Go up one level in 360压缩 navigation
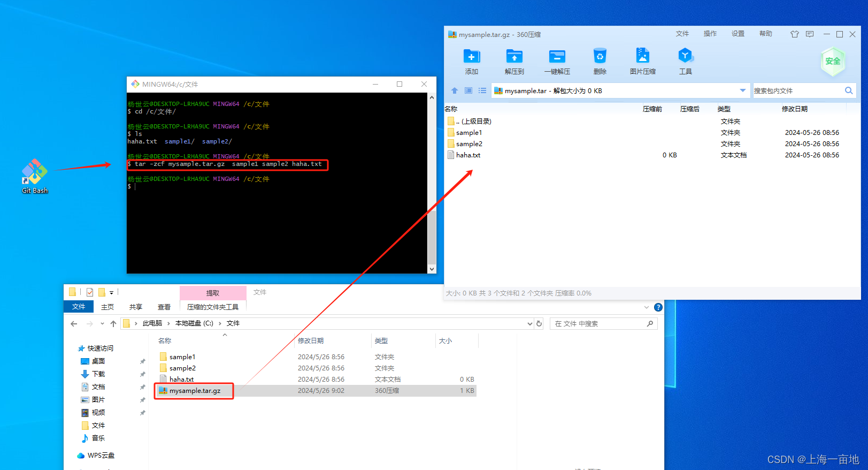This screenshot has width=868, height=470. click(x=455, y=90)
